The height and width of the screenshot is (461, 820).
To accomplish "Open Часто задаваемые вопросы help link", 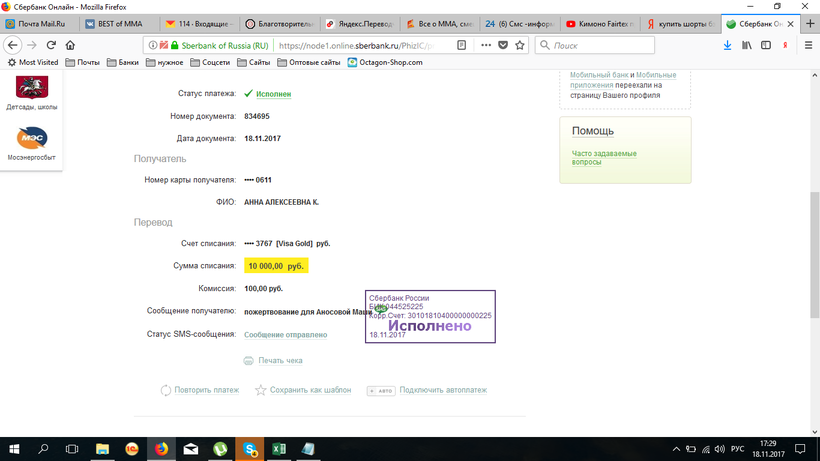I will point(604,157).
